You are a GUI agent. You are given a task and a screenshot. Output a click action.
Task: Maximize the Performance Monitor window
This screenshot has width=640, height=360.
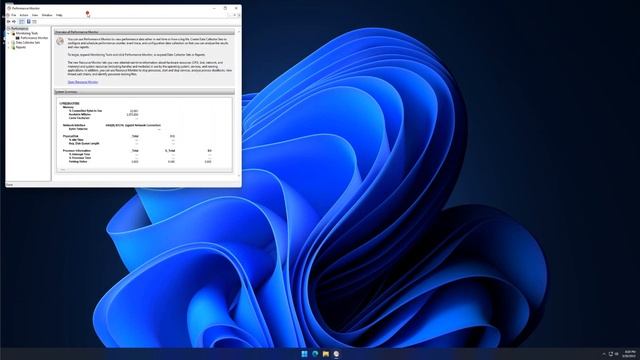225,8
